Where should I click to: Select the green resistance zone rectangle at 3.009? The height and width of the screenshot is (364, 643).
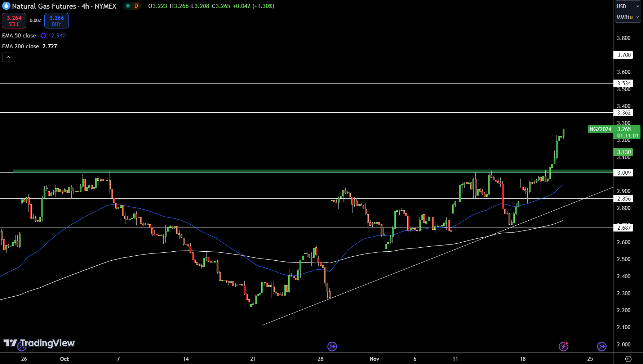[x=313, y=171]
